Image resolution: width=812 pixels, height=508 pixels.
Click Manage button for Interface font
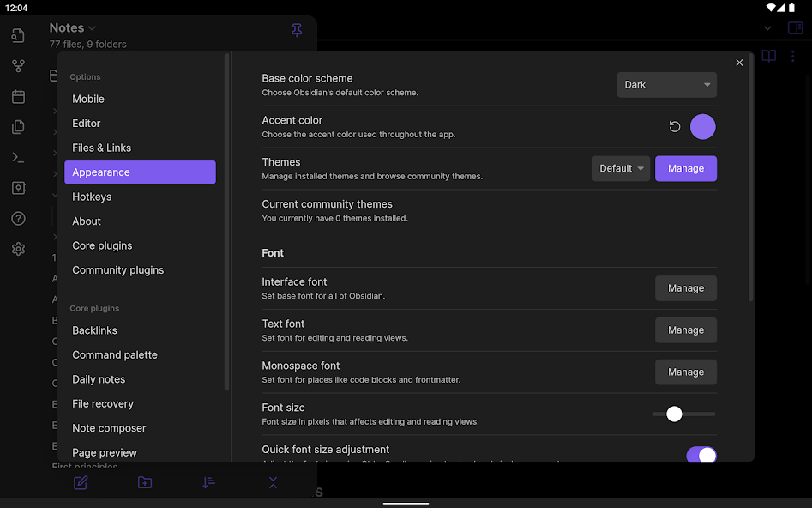tap(685, 288)
